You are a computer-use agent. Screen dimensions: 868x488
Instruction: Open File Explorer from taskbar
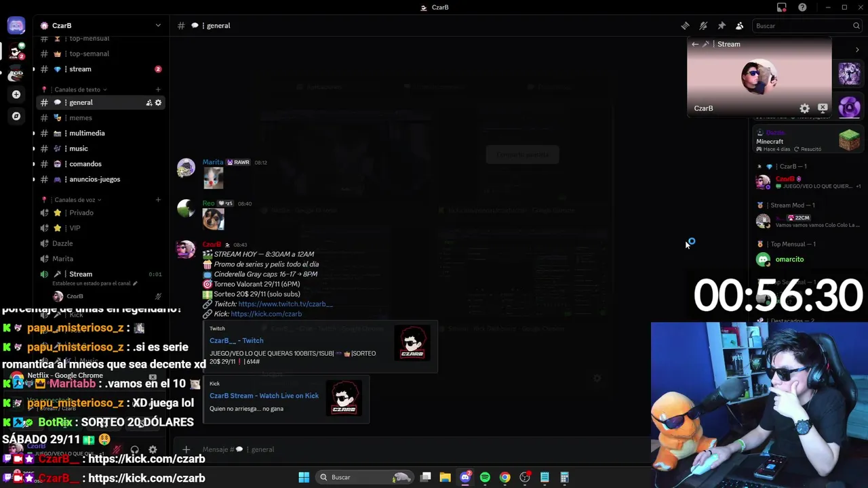click(445, 477)
